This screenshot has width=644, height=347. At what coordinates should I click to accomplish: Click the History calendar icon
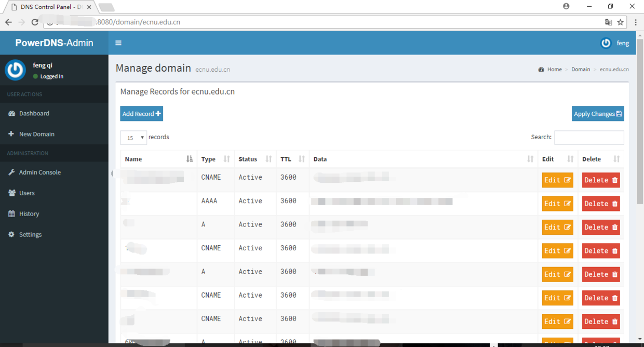click(11, 213)
